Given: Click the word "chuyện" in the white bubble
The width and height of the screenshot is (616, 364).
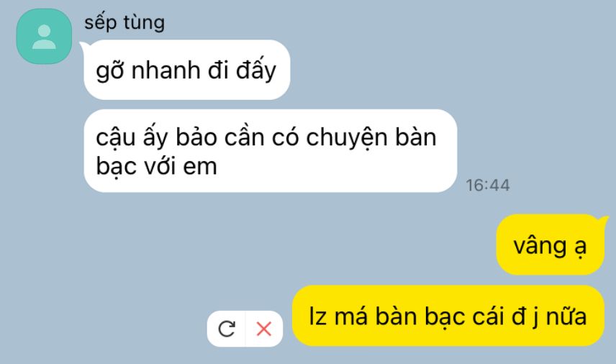Looking at the screenshot, I should pyautogui.click(x=346, y=140).
